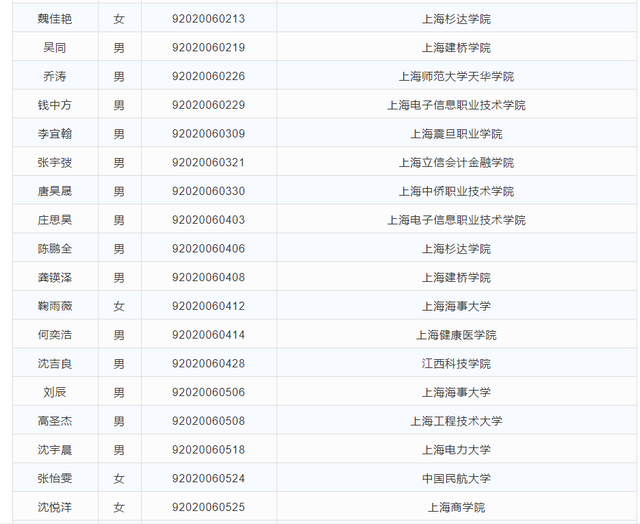Select the name 何奕浩
The image size is (640, 524).
[x=55, y=335]
